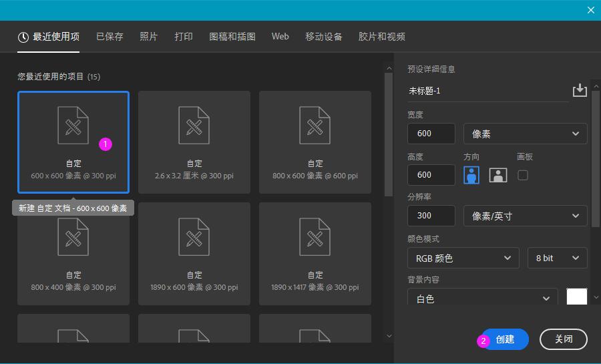Click the preset list scrollbar thumb
Screen dimensions: 601x364
point(389,134)
